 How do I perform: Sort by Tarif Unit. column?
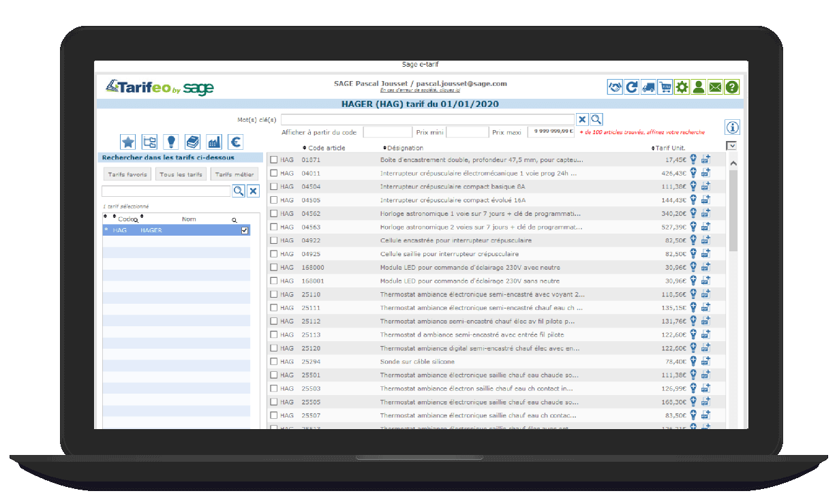point(668,148)
